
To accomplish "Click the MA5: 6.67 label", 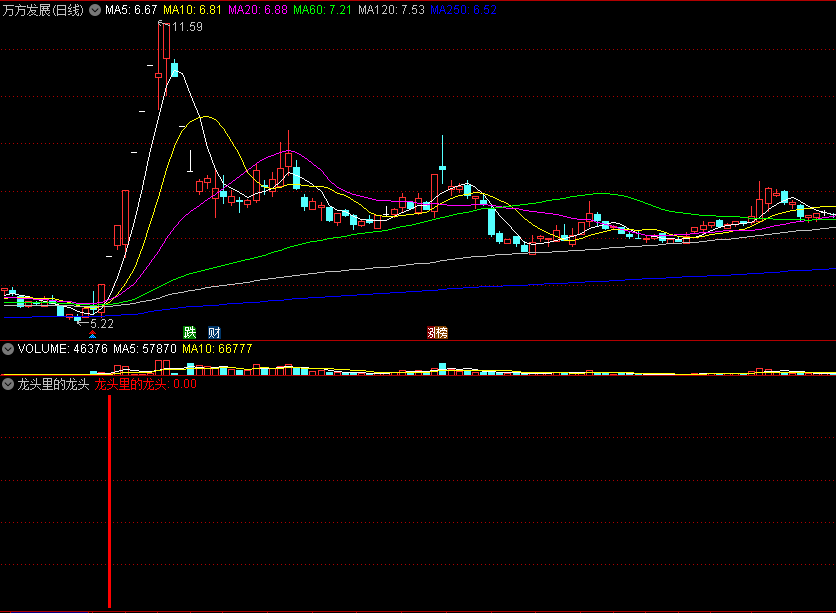I will coord(131,10).
